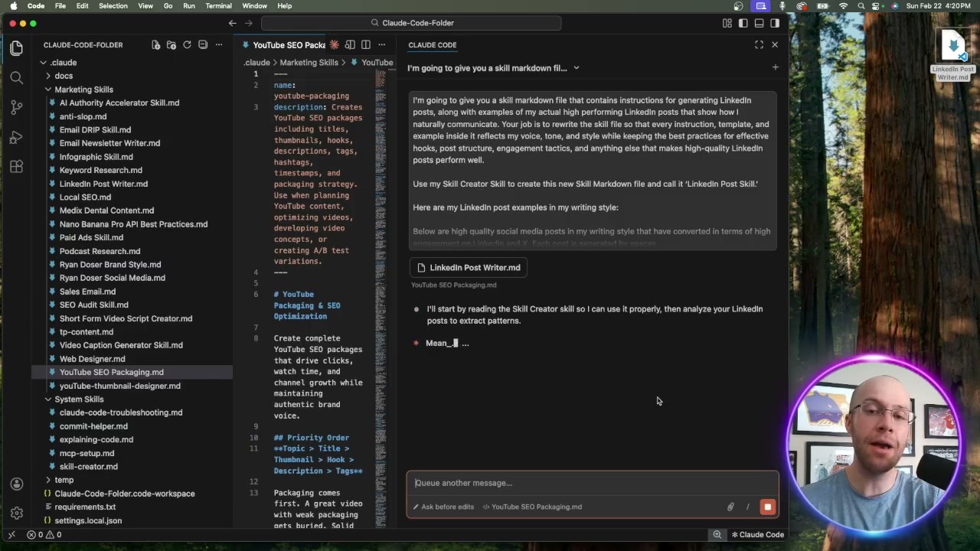Open the Explorer view in activity bar

tap(16, 48)
